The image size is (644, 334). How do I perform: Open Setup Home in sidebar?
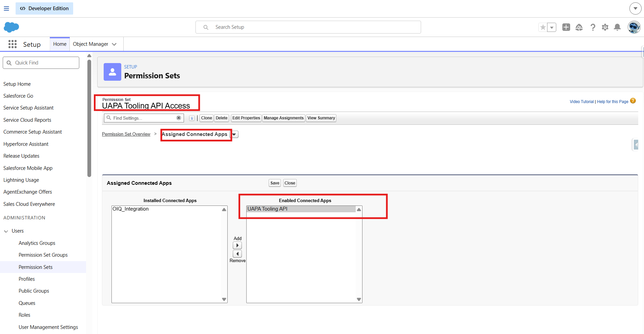(17, 84)
